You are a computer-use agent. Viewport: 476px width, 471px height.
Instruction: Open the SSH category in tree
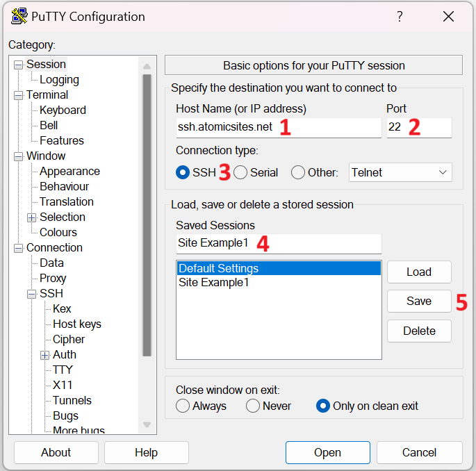point(51,293)
